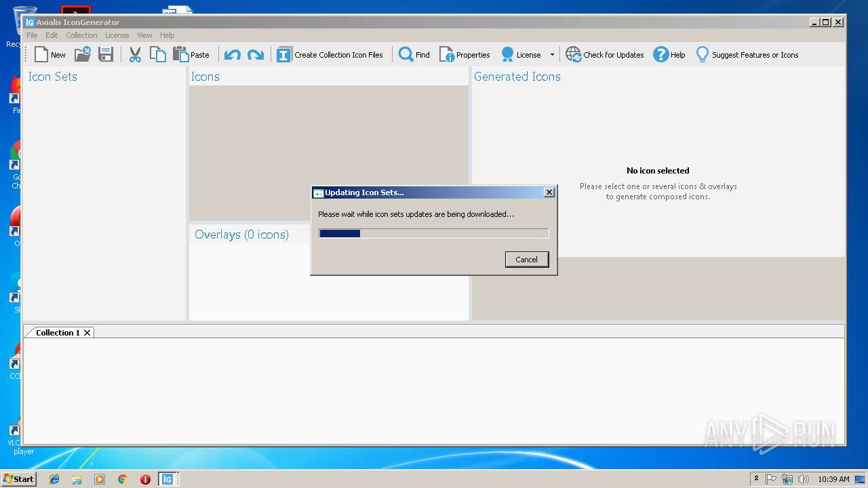Viewport: 868px width, 488px height.
Task: Open the Help menu in menu bar
Action: [x=167, y=35]
